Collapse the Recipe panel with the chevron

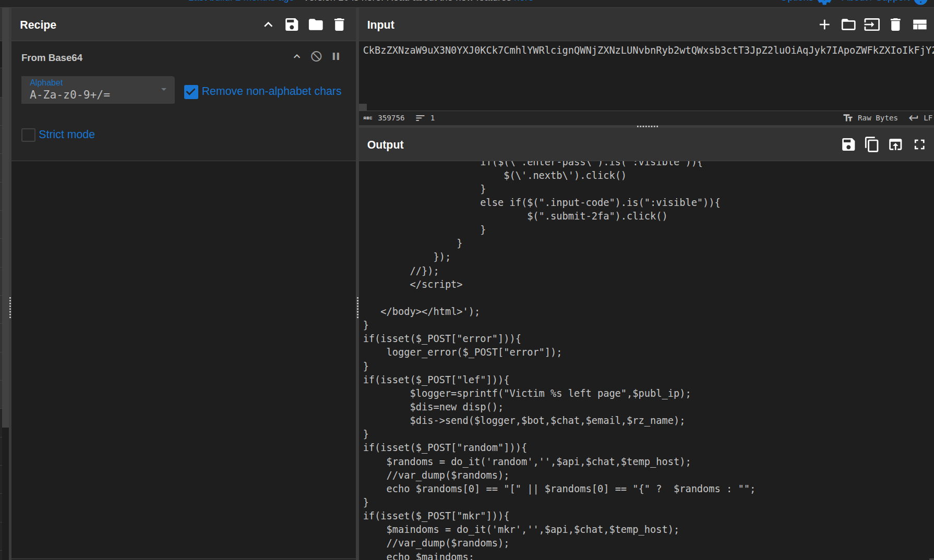268,25
